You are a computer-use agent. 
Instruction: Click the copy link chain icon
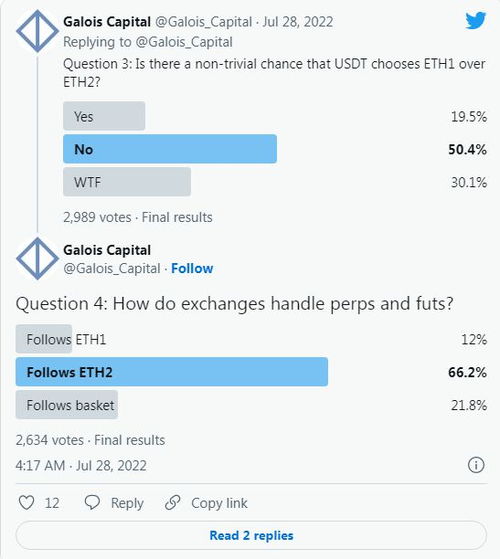(172, 503)
